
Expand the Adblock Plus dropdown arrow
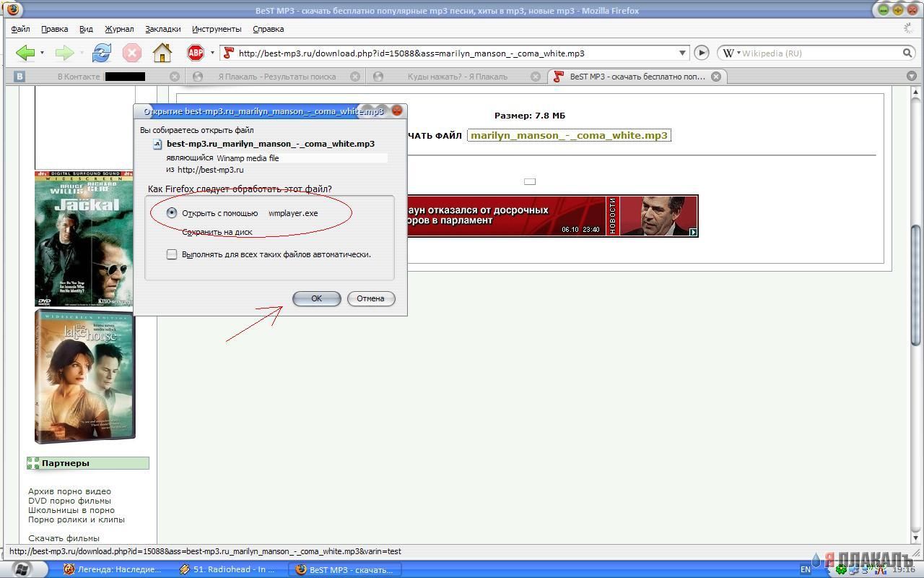point(212,53)
